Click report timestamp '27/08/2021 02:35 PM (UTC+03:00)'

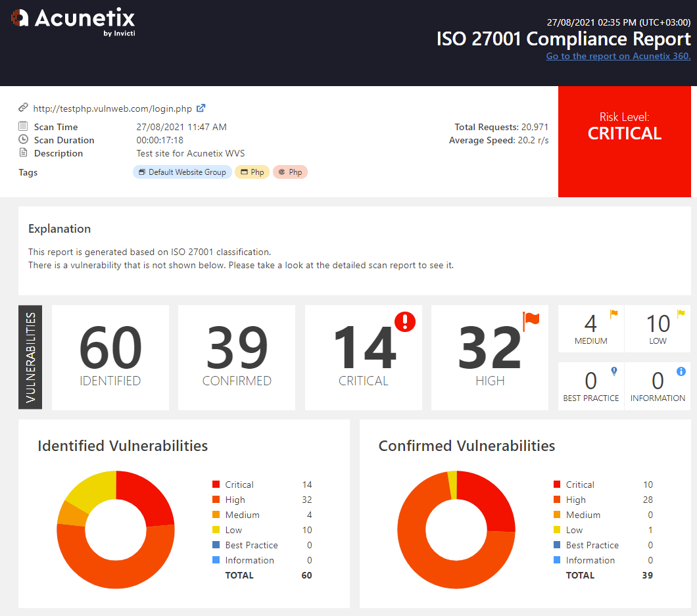[619, 22]
